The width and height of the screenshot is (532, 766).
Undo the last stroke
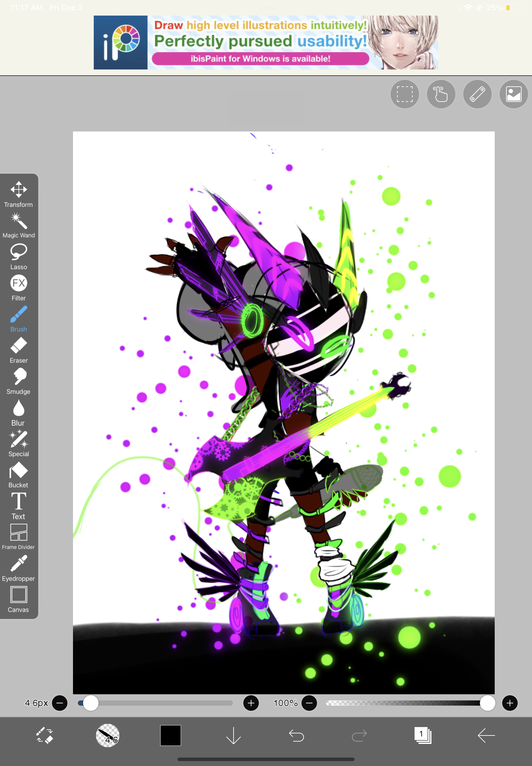tap(296, 735)
